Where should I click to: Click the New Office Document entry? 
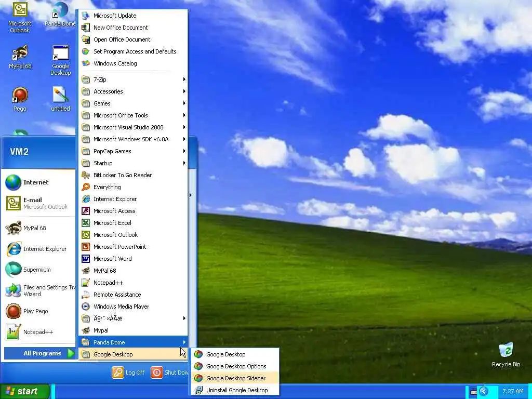[133, 28]
